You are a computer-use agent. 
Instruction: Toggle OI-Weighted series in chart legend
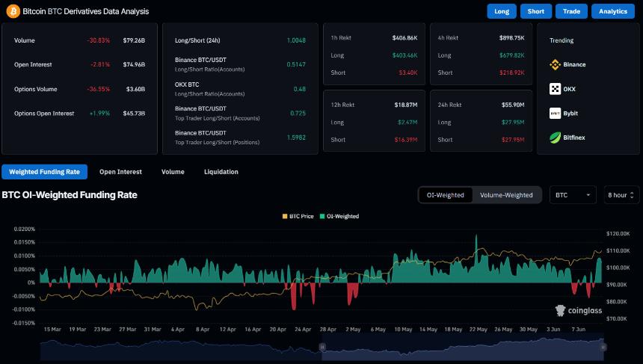341,216
